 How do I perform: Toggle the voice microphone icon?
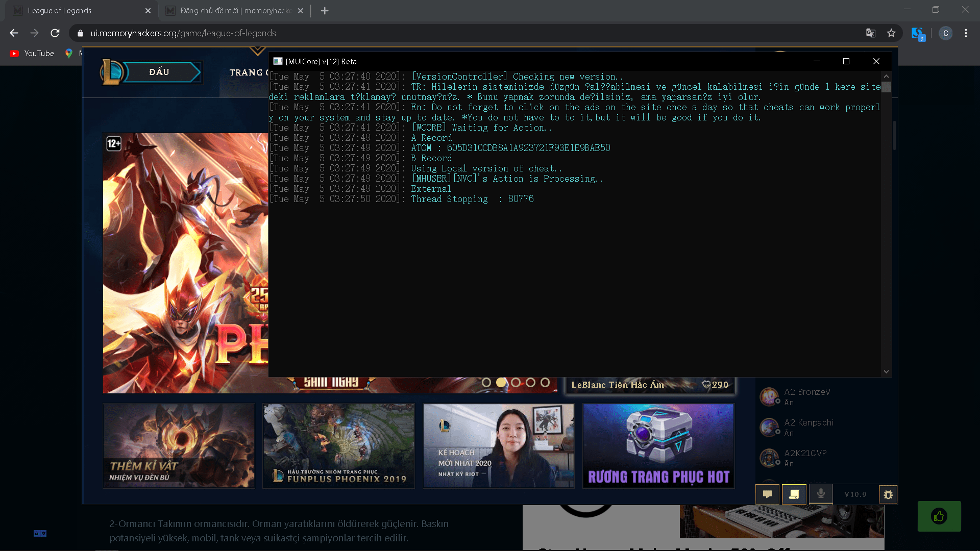(821, 494)
